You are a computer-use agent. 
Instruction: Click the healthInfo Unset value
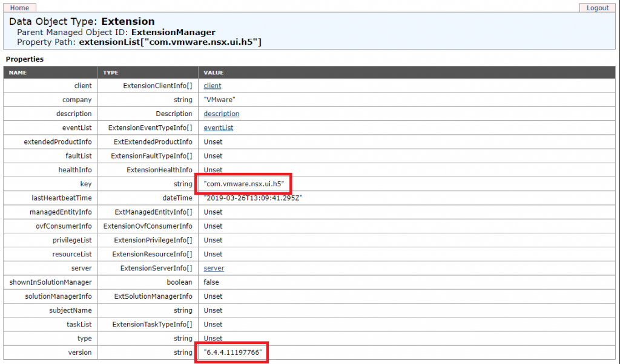[213, 169]
